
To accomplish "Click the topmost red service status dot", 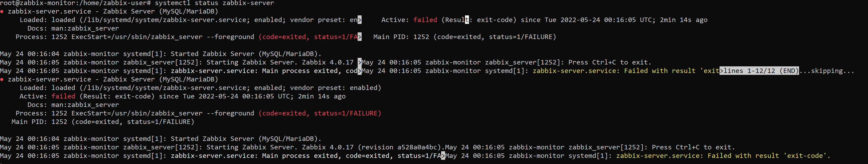I will (2, 11).
